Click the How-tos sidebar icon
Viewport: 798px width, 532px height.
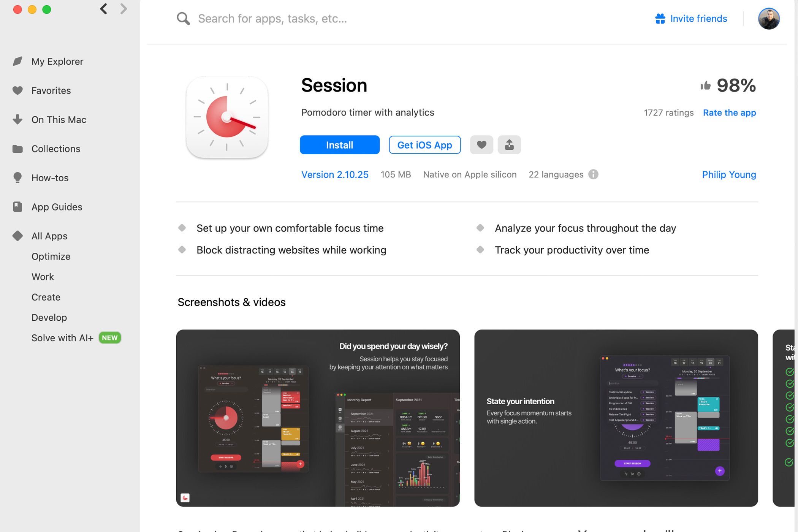click(17, 177)
